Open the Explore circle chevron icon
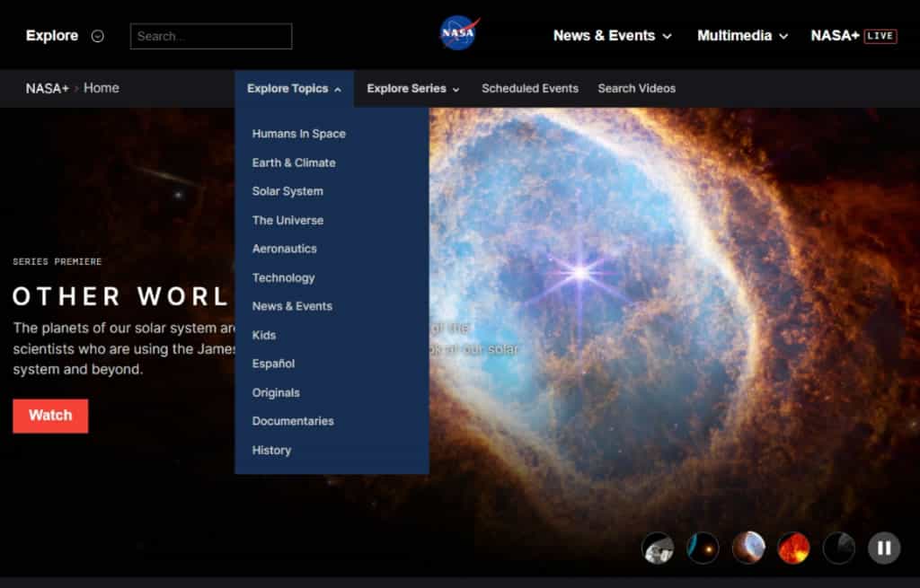This screenshot has height=588, width=920. 98,36
